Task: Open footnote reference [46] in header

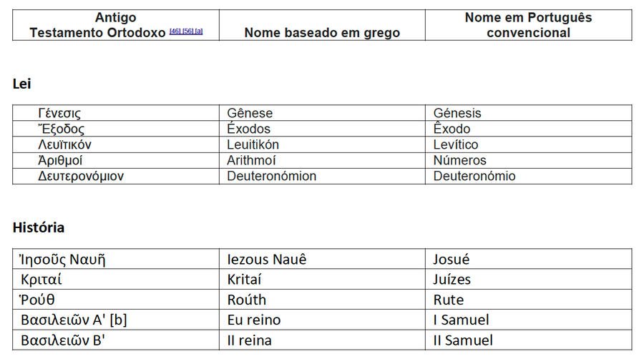Action: (x=175, y=31)
